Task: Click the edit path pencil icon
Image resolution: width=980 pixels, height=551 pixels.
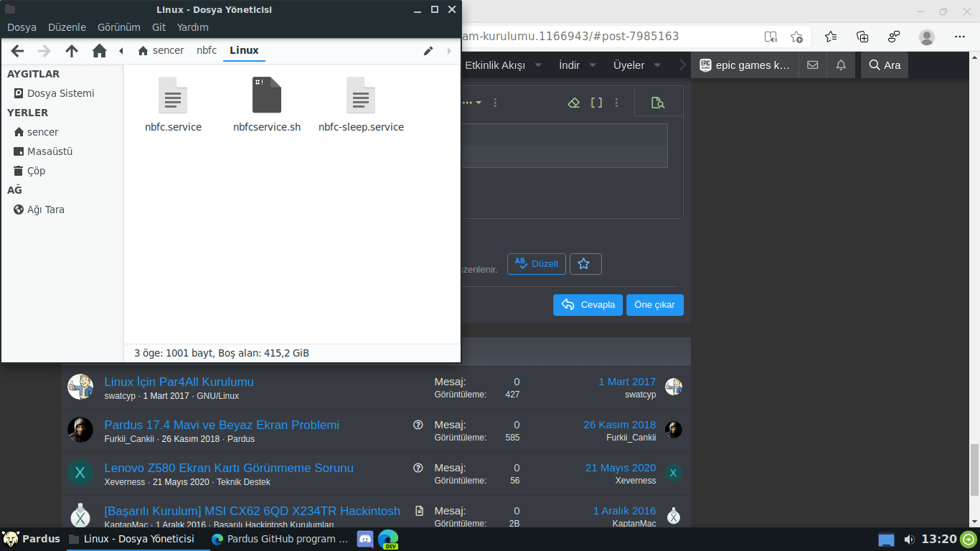Action: [428, 50]
